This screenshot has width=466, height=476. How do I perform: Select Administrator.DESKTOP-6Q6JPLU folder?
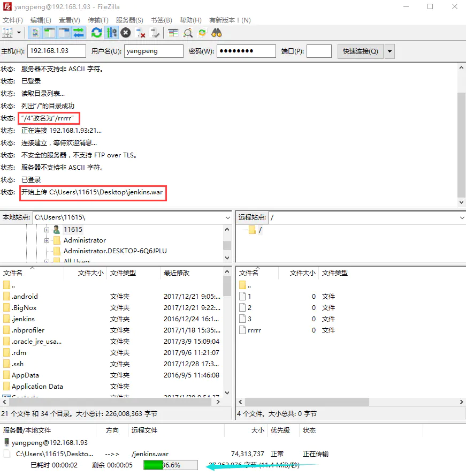click(x=115, y=251)
